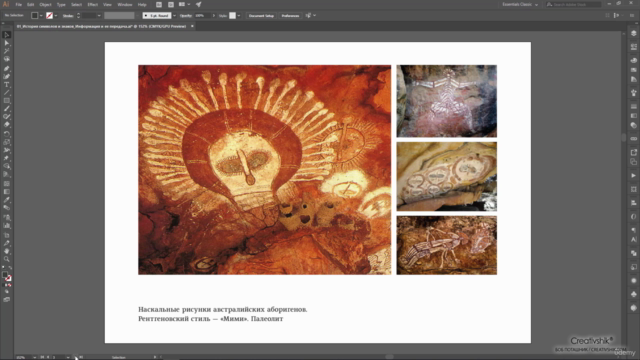Select the Gradient tool
This screenshot has height=360, width=640.
[x=7, y=192]
